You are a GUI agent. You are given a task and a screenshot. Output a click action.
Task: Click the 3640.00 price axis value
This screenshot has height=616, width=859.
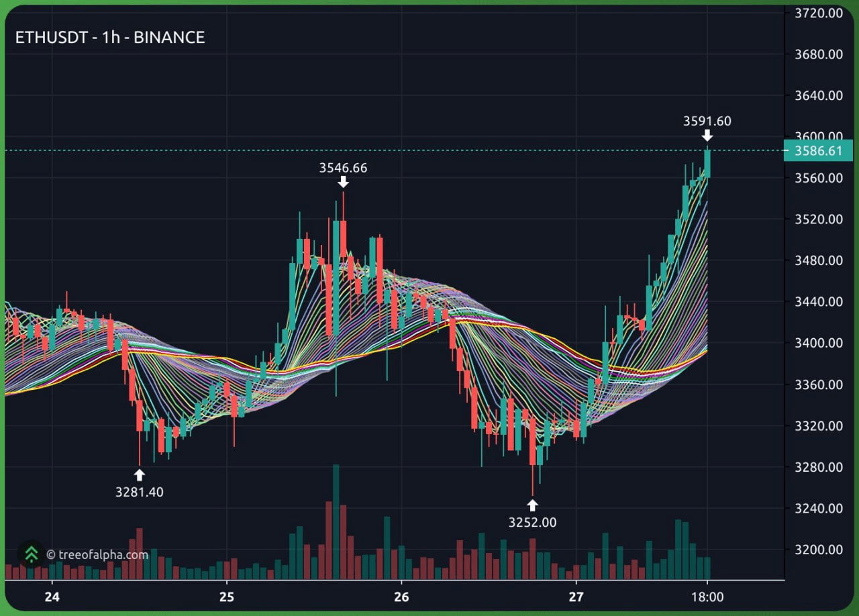tap(818, 95)
